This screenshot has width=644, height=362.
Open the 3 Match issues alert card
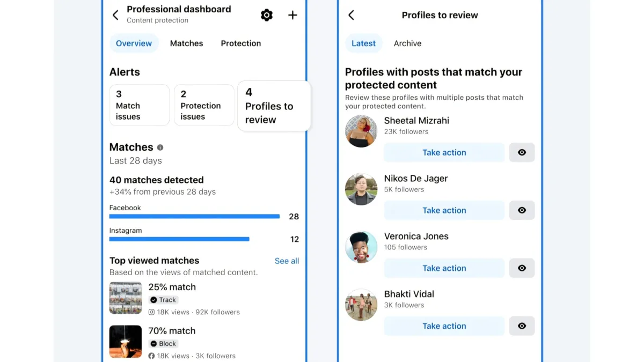(x=140, y=105)
